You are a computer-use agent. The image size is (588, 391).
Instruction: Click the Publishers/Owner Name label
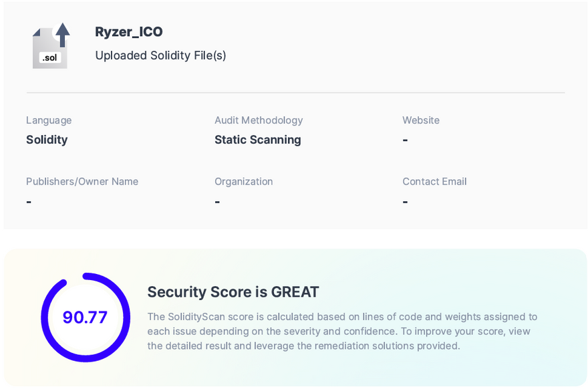[x=82, y=181]
